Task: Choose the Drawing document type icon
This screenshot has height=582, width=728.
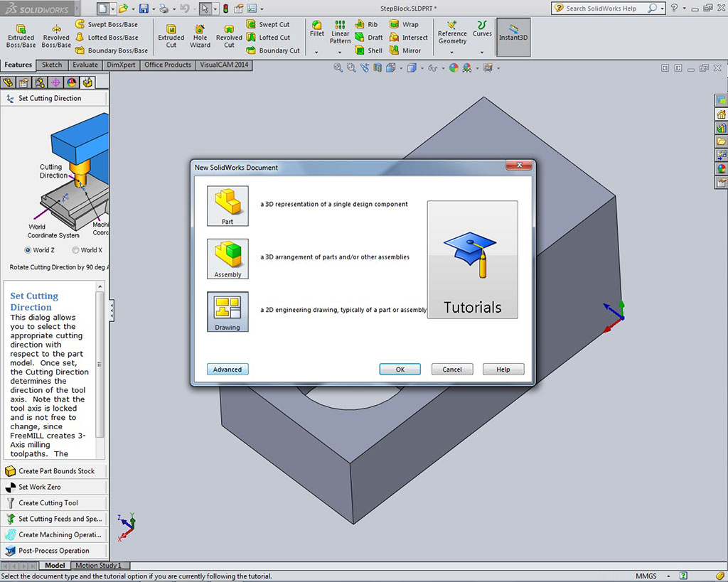Action: pos(227,311)
